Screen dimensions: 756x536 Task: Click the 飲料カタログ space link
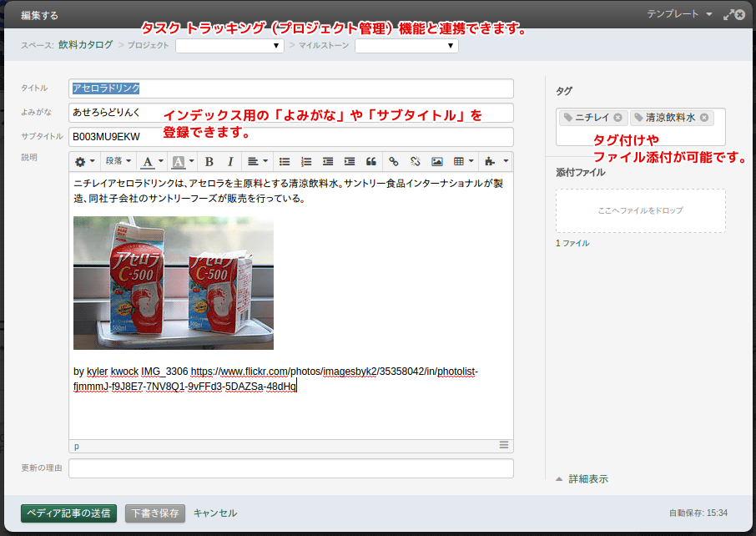[85, 45]
